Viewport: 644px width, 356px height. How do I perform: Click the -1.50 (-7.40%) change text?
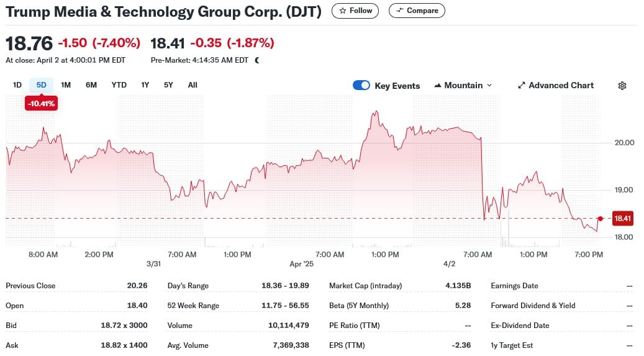[x=99, y=43]
